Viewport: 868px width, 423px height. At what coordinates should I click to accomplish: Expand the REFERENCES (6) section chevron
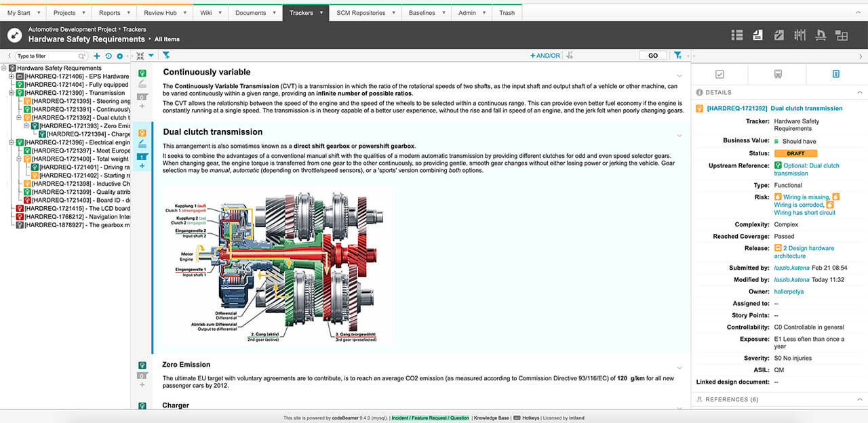(860, 400)
